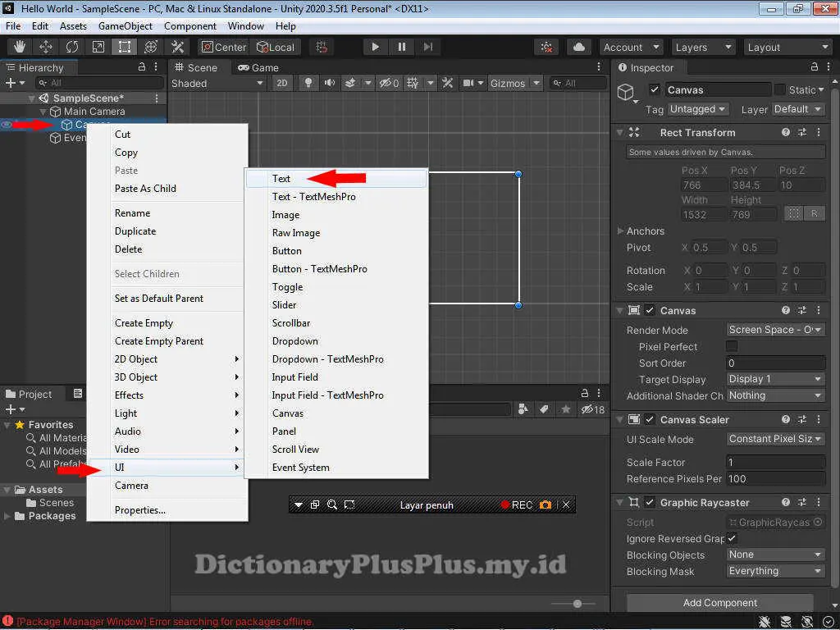Choose Text from the UI submenu
This screenshot has height=630, width=840.
[336, 178]
